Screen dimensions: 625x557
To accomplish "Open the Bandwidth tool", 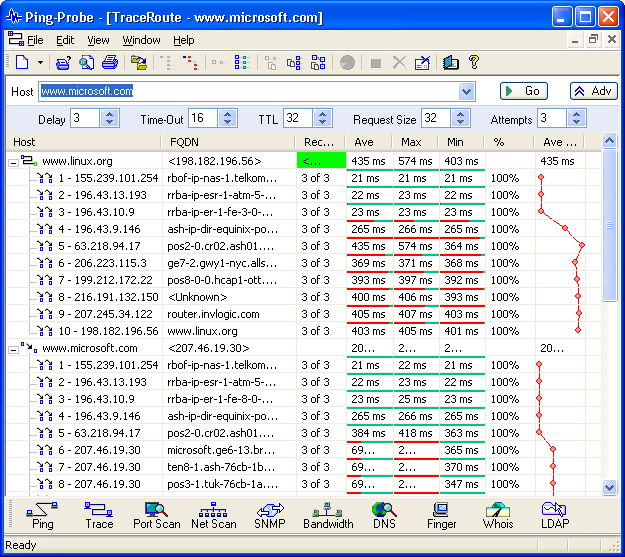I will tap(328, 516).
